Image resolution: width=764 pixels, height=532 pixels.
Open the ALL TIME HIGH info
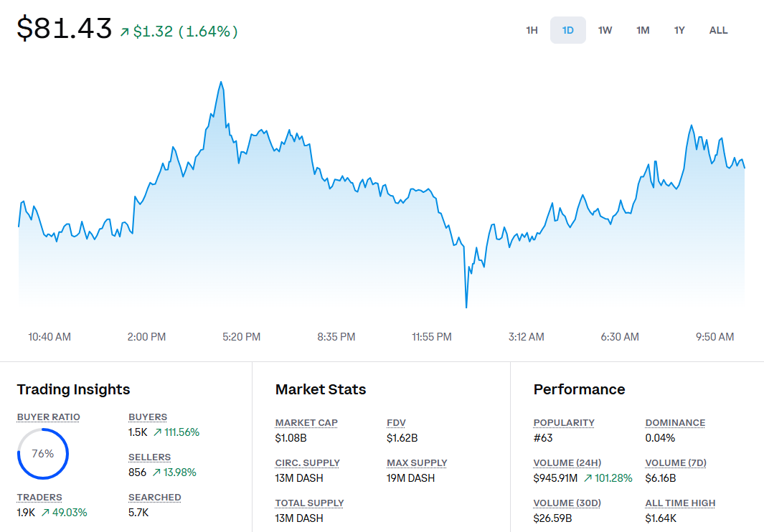pos(680,503)
